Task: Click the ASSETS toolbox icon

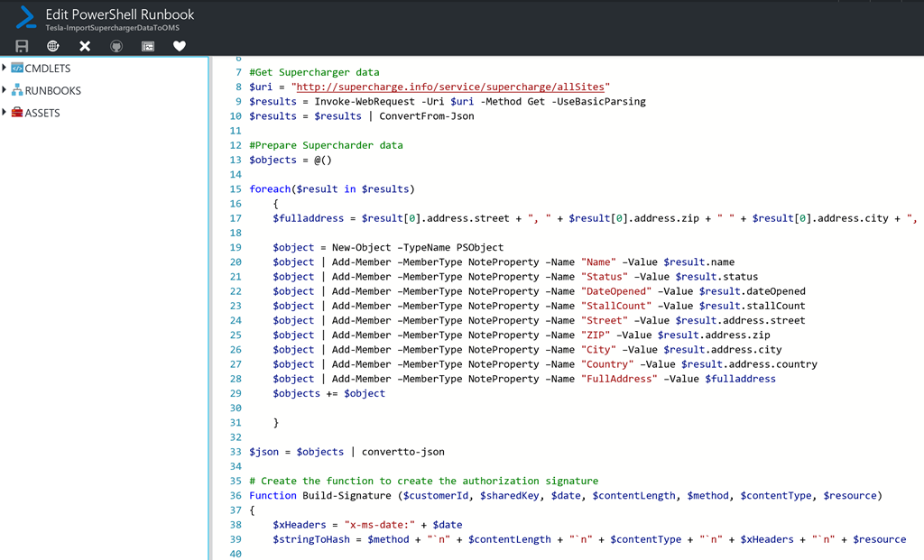Action: point(17,113)
